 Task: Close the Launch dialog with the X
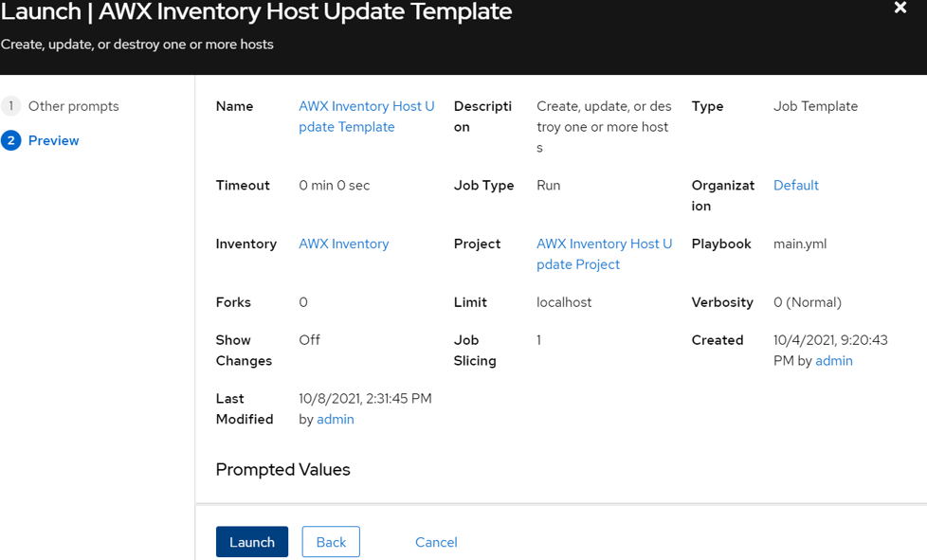click(900, 8)
